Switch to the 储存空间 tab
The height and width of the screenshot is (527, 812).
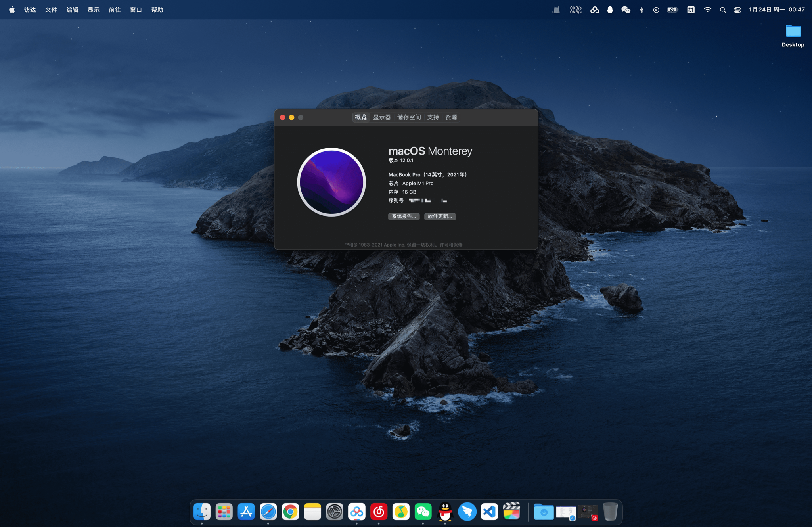click(409, 117)
